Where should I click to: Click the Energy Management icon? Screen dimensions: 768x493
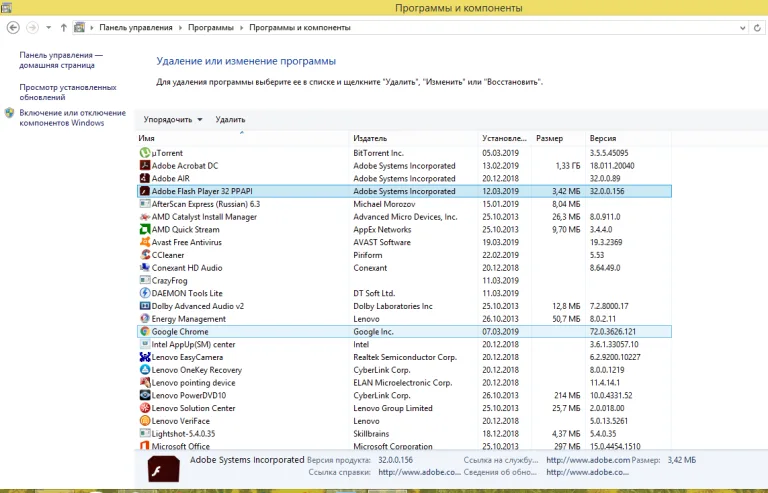144,319
